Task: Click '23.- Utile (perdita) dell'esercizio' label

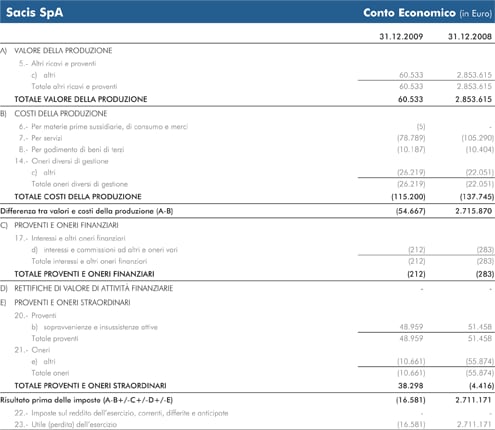Action: tap(66, 425)
